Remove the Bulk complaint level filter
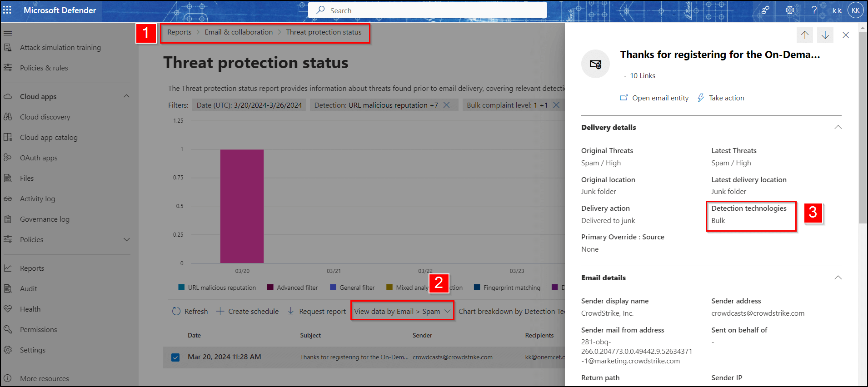Viewport: 868px width, 387px height. (x=556, y=105)
